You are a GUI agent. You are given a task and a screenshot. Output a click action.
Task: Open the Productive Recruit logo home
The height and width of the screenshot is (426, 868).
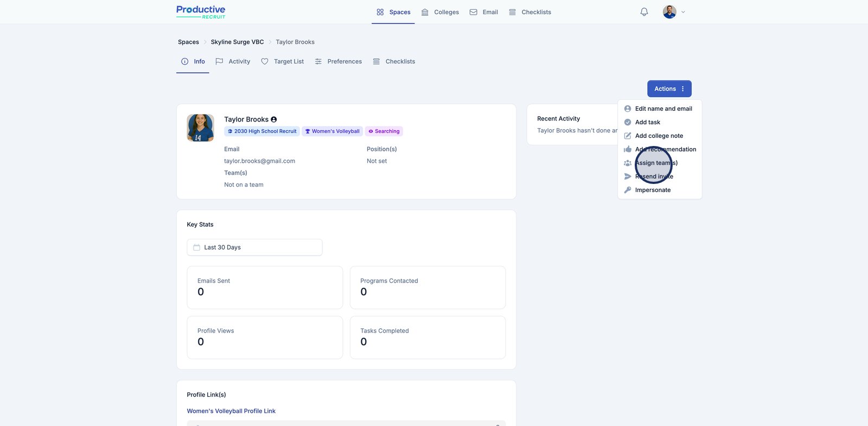click(201, 12)
